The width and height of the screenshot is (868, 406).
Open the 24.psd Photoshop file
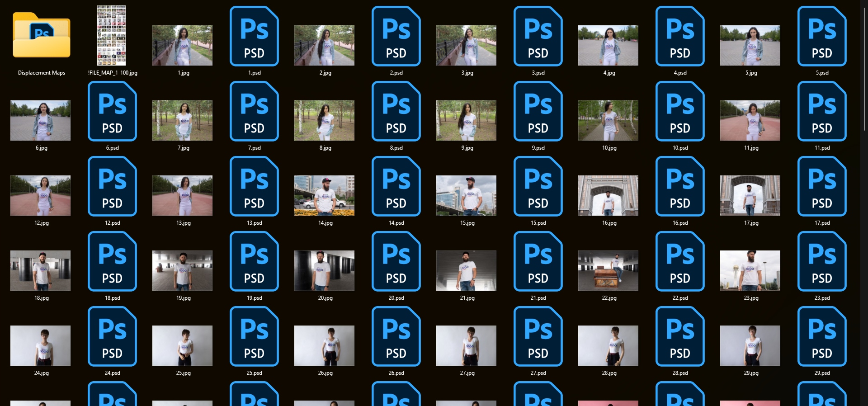pyautogui.click(x=112, y=336)
